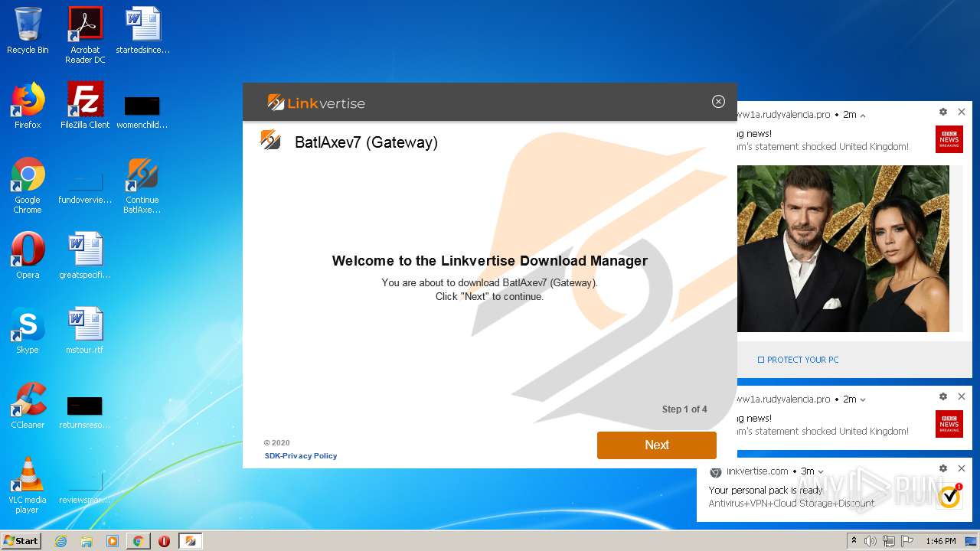This screenshot has width=980, height=551.
Task: Dismiss the second rudyvalencia notification
Action: (962, 397)
